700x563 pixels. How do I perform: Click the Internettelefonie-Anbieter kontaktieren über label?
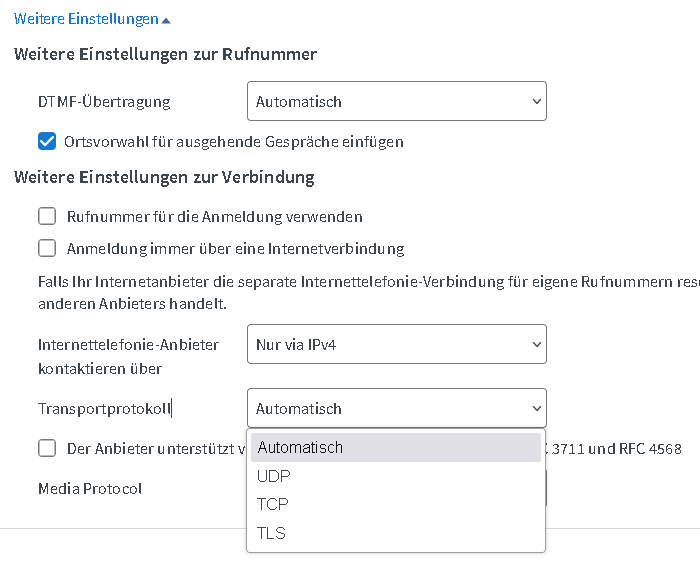pyautogui.click(x=128, y=356)
